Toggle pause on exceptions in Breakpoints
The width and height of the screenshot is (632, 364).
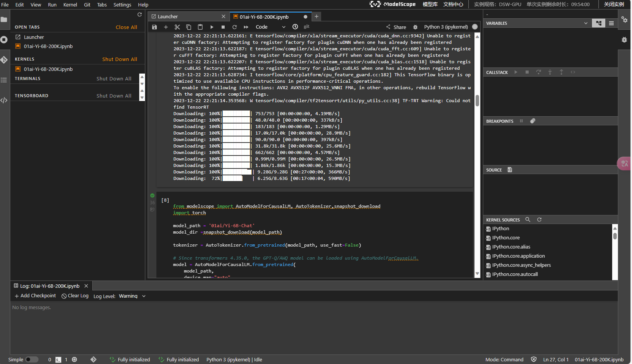(521, 121)
